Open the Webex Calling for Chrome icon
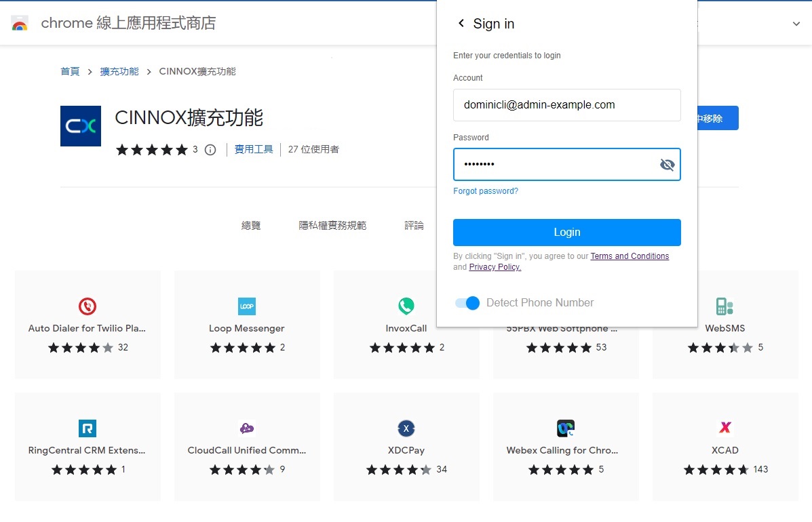Image resolution: width=812 pixels, height=522 pixels. pyautogui.click(x=566, y=428)
